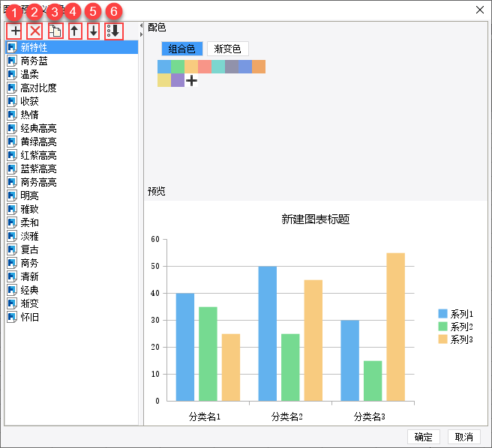Expand the left panel with the right-pointing splitter arrow
Image resolution: width=492 pixels, height=448 pixels.
tap(141, 34)
